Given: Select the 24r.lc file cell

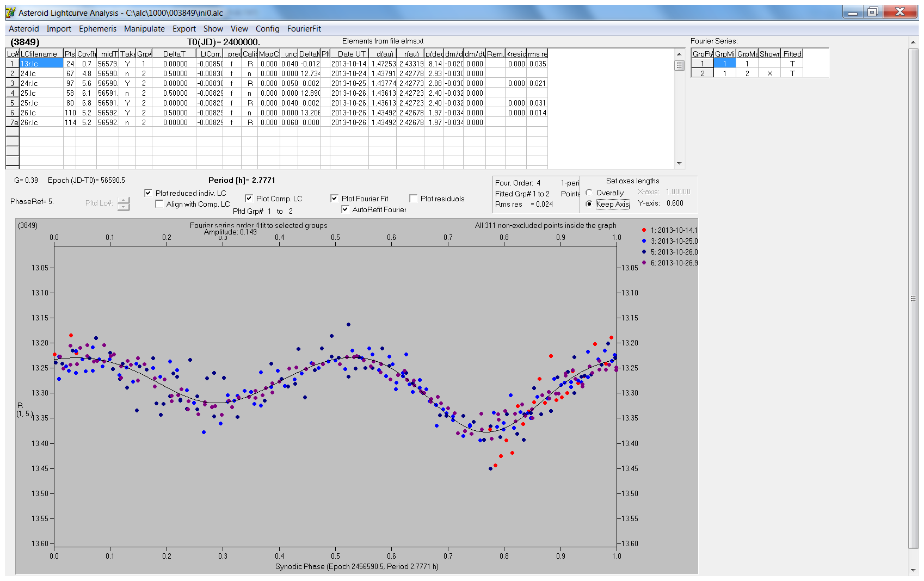Looking at the screenshot, I should 41,83.
